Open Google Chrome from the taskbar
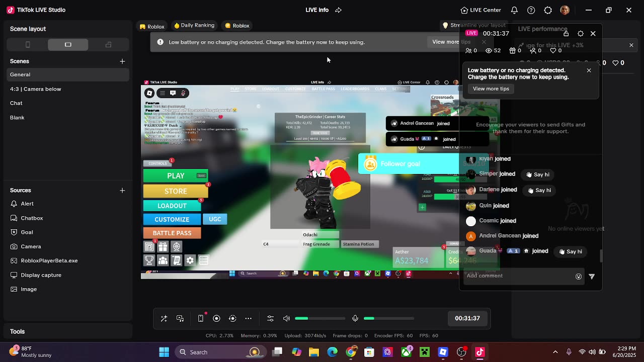The height and width of the screenshot is (362, 644). tap(351, 352)
